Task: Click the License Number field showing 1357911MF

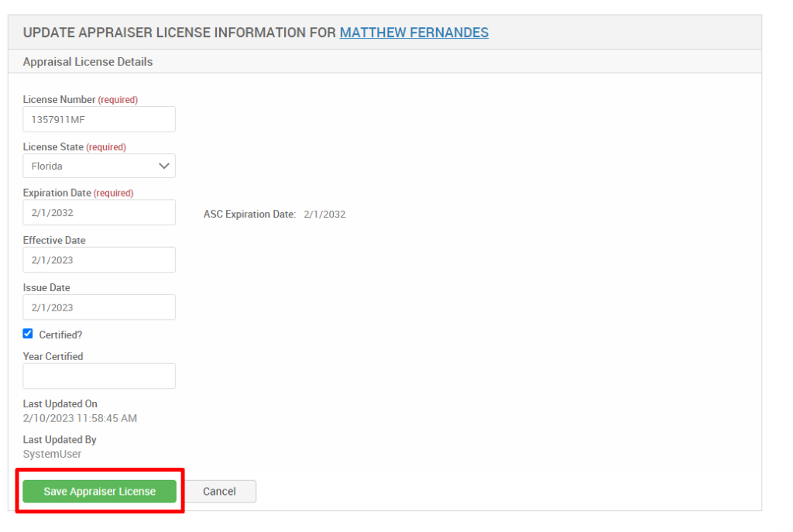Action: [x=98, y=118]
